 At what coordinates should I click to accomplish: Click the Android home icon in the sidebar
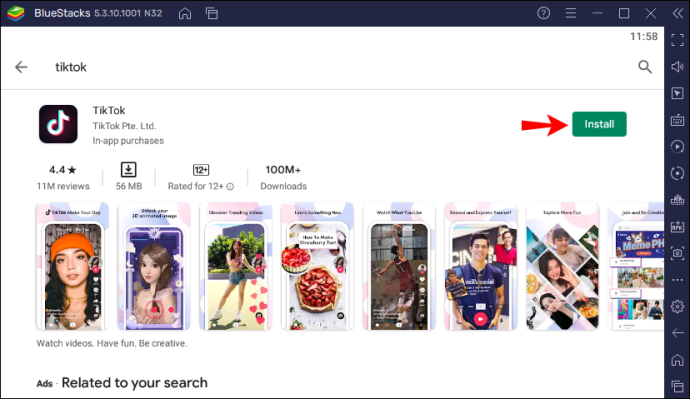point(677,360)
